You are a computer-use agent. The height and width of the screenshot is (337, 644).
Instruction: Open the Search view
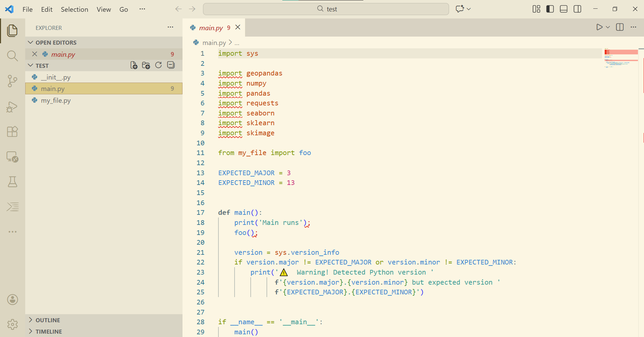[12, 56]
